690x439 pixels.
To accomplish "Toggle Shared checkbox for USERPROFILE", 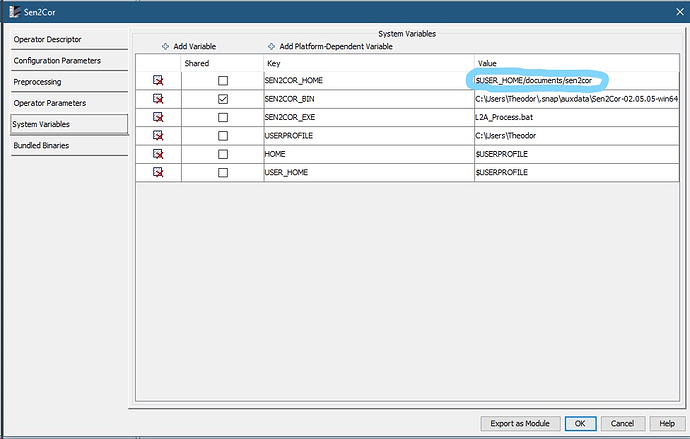I will (x=223, y=135).
